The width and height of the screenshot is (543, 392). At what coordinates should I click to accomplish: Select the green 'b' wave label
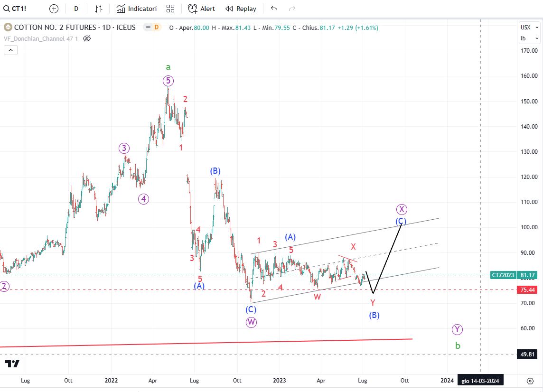click(x=458, y=345)
